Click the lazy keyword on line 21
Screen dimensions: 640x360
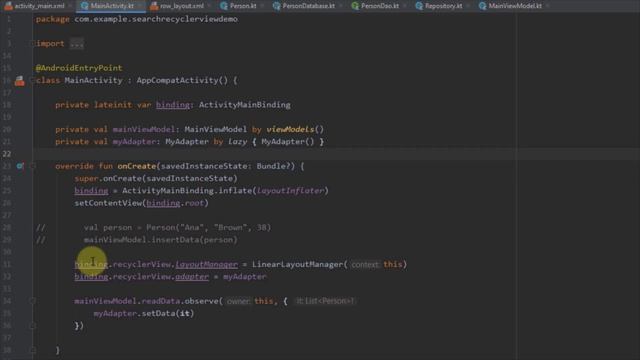tap(237, 142)
